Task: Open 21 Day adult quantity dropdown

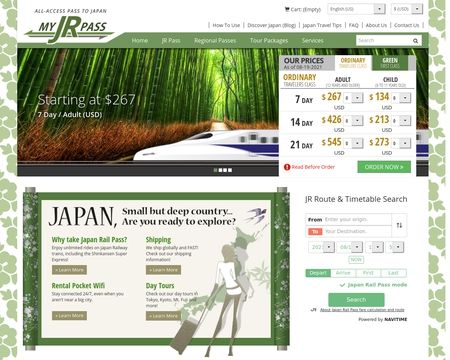Action: 354,143
